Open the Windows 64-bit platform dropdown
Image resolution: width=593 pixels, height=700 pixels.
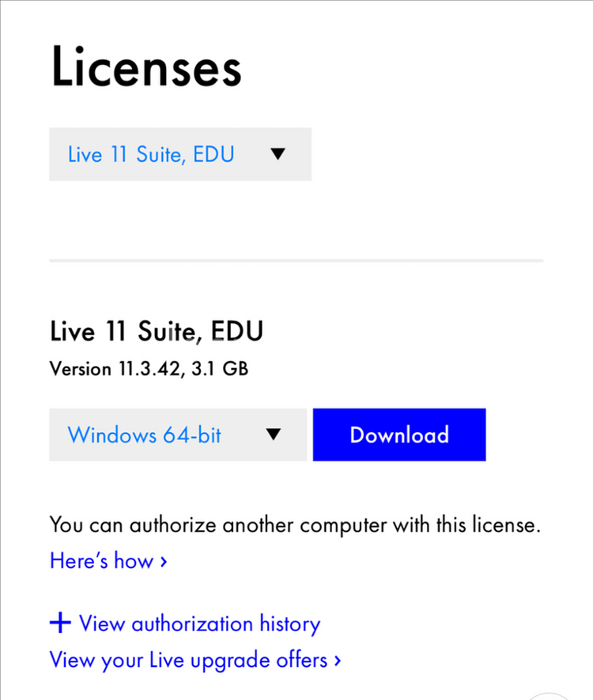(x=178, y=435)
